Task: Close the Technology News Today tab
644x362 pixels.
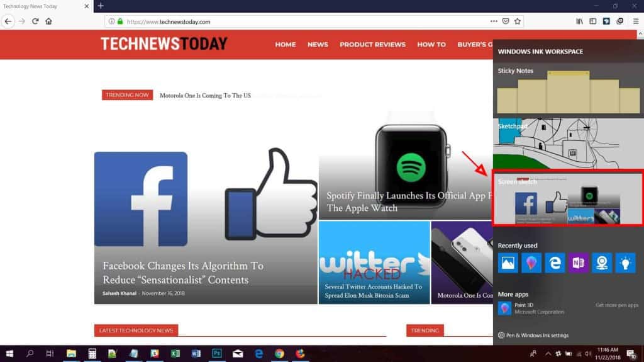Action: coord(86,6)
